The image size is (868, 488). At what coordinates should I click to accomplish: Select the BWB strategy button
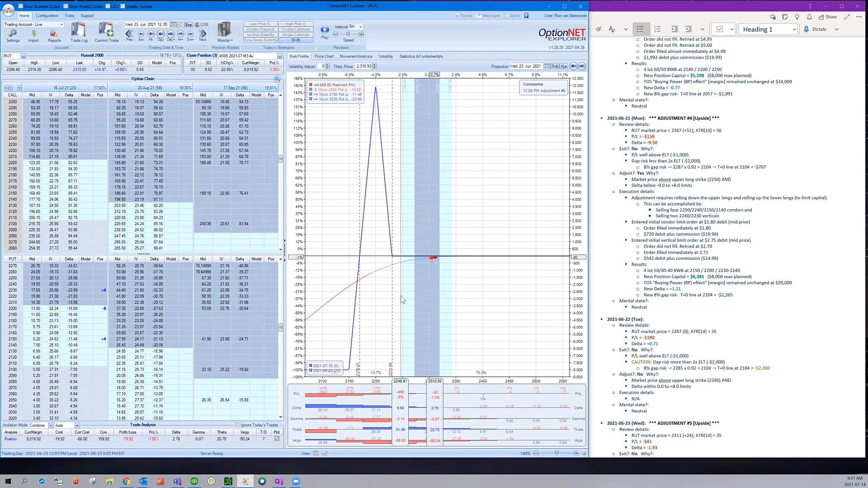pos(296,40)
